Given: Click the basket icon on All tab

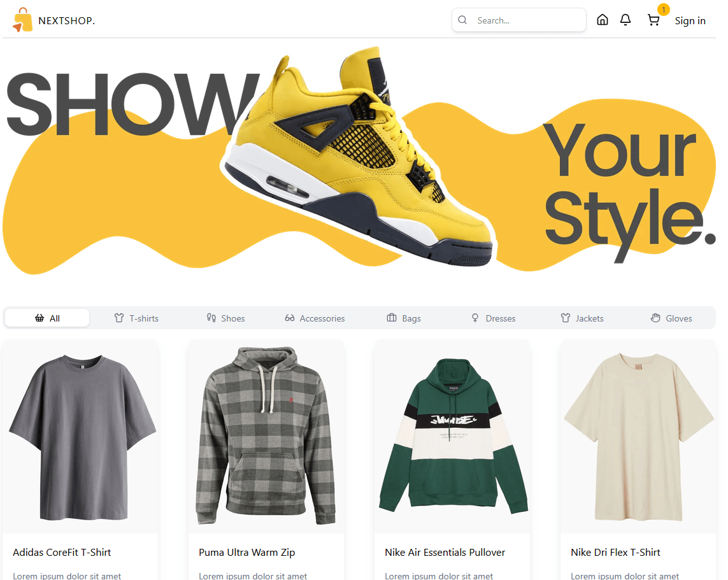Looking at the screenshot, I should (39, 318).
